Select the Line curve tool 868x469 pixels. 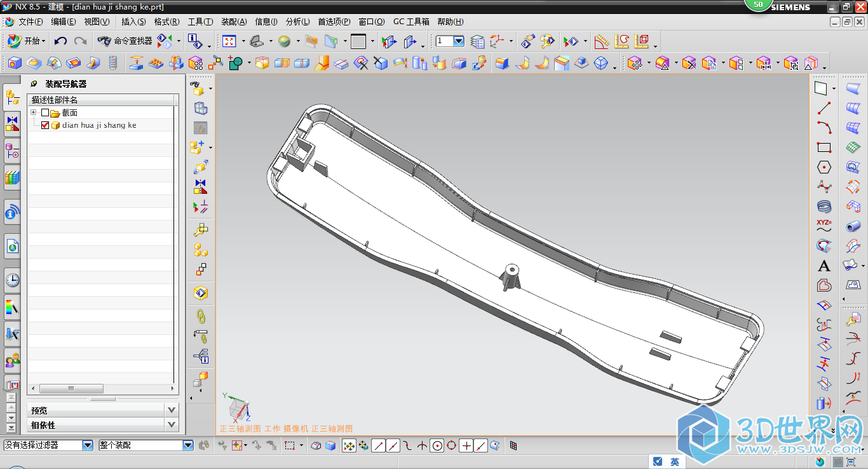(824, 108)
